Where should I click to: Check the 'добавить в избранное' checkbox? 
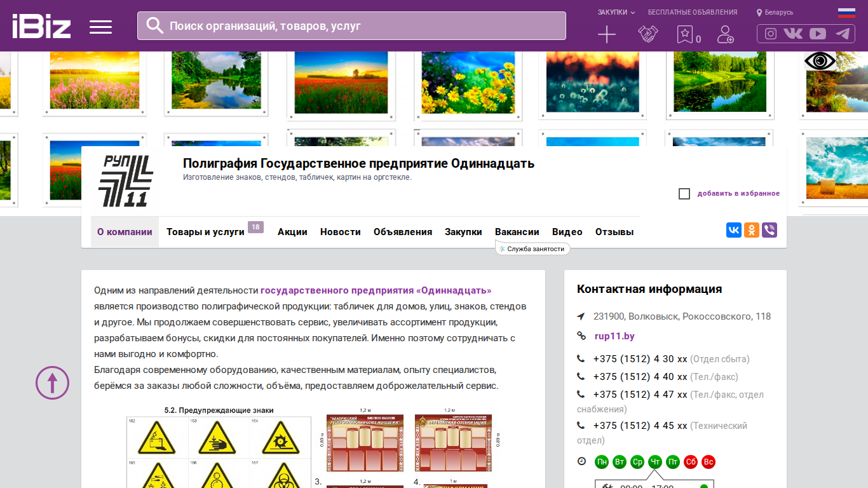tap(684, 194)
